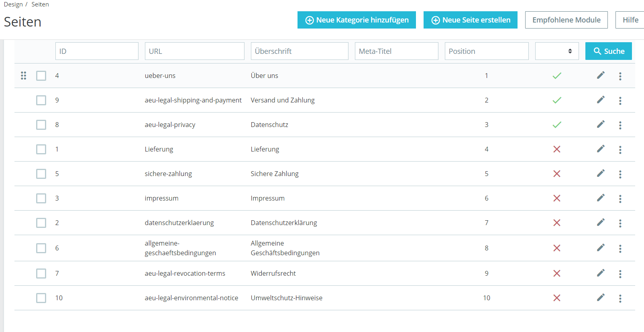
Task: Click the Suche search button
Action: click(609, 51)
